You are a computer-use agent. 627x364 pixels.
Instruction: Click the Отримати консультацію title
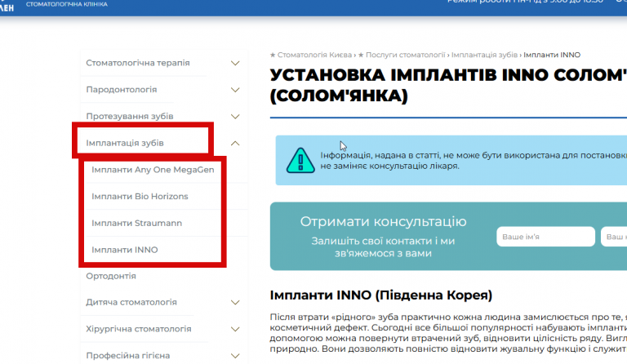coord(383,221)
